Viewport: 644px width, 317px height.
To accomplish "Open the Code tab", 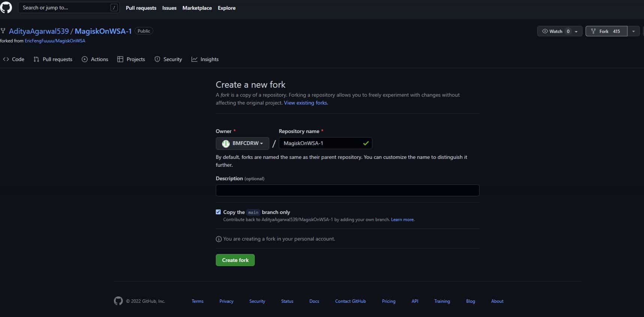I will coord(13,59).
